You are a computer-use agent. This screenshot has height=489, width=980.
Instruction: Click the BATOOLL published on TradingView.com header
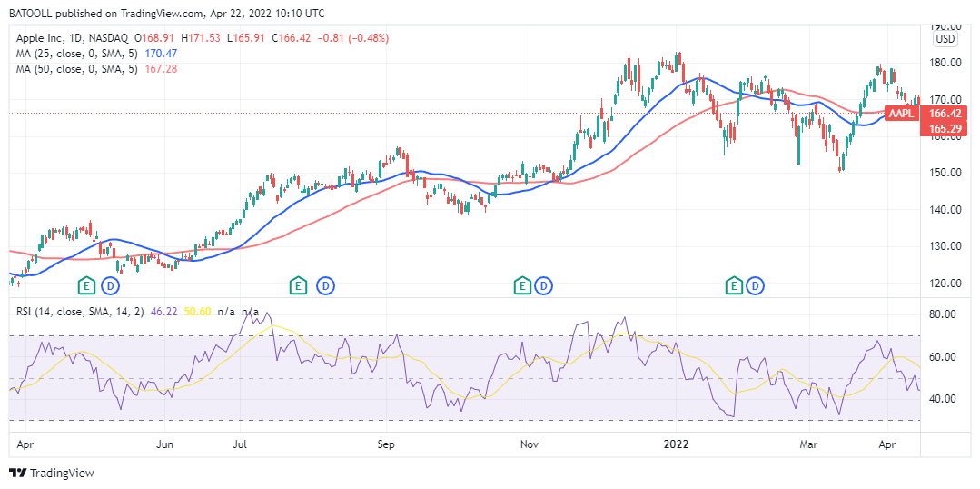tap(166, 13)
